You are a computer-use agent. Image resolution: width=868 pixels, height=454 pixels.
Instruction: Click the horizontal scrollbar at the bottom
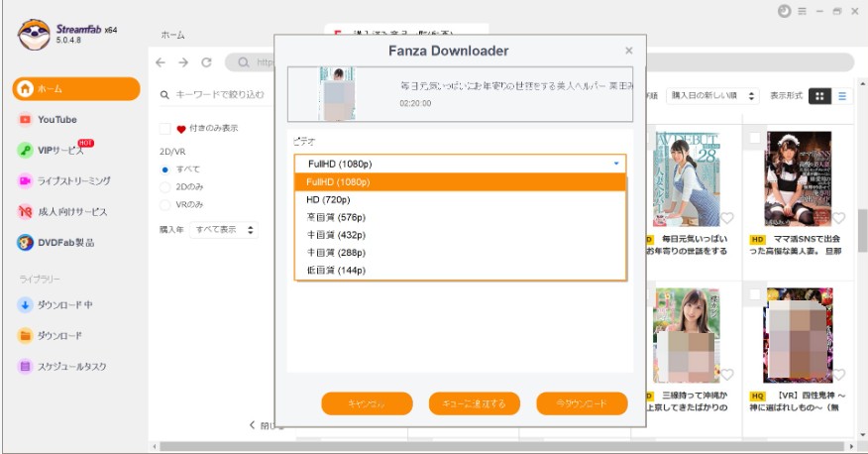[x=503, y=446]
